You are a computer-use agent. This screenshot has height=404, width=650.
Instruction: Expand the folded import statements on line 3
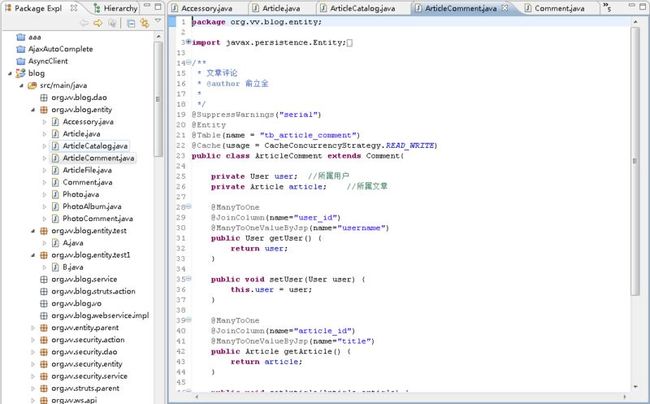click(189, 41)
